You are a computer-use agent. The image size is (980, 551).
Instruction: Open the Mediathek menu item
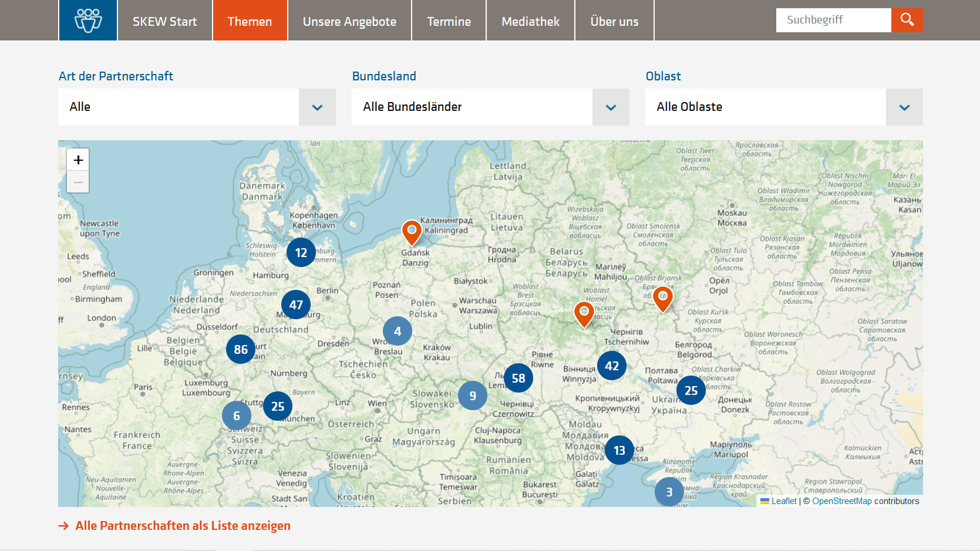coord(531,21)
